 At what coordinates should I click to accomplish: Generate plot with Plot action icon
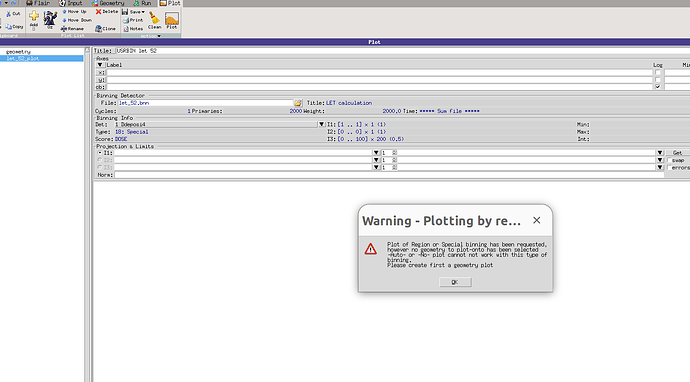click(172, 18)
